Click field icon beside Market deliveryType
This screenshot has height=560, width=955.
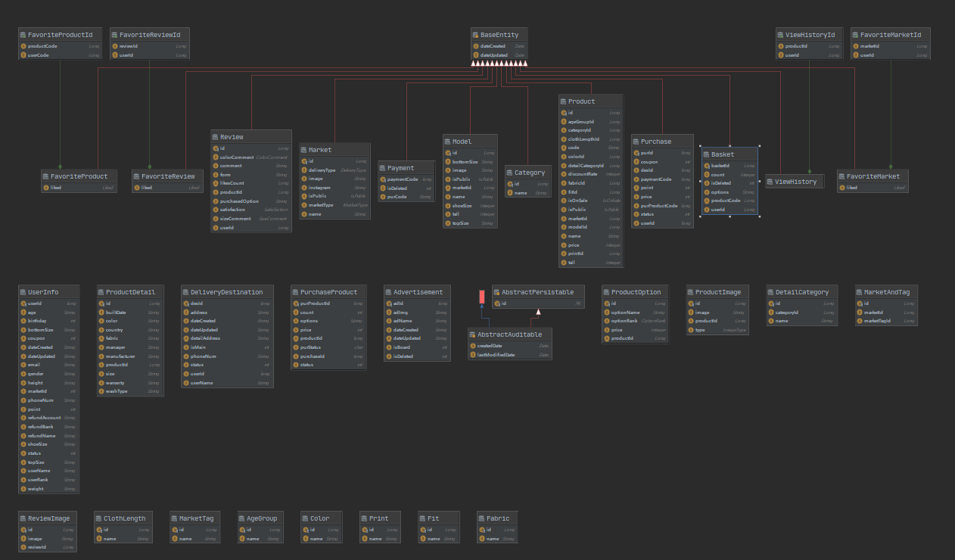pos(304,170)
